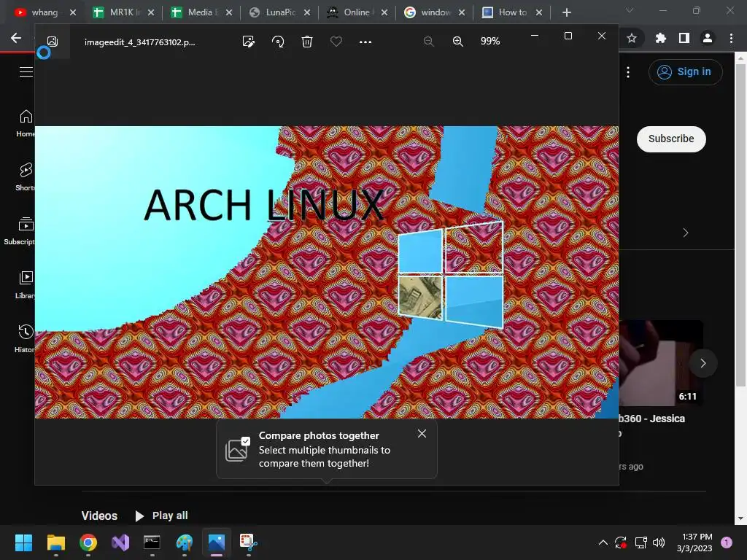Image resolution: width=747 pixels, height=560 pixels.
Task: Rotate the image in Photos
Action: 278,42
